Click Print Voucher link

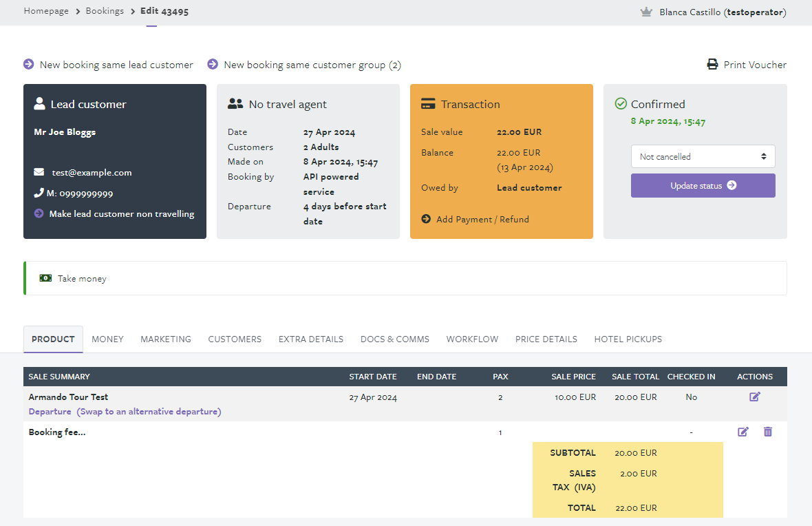click(x=755, y=65)
